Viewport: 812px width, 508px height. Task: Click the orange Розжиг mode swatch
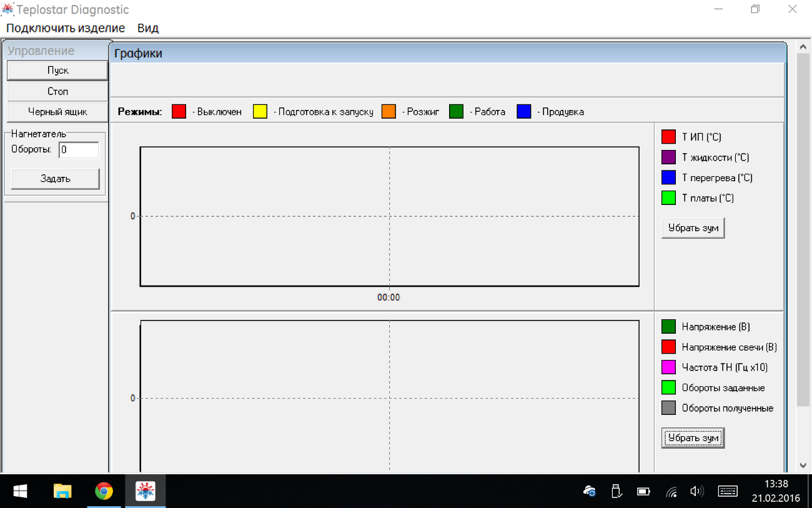389,112
